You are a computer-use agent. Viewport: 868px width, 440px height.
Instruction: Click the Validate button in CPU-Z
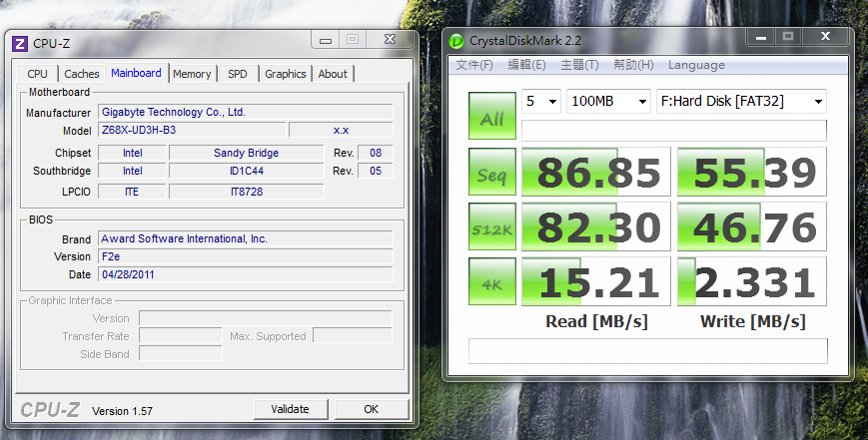coord(291,409)
